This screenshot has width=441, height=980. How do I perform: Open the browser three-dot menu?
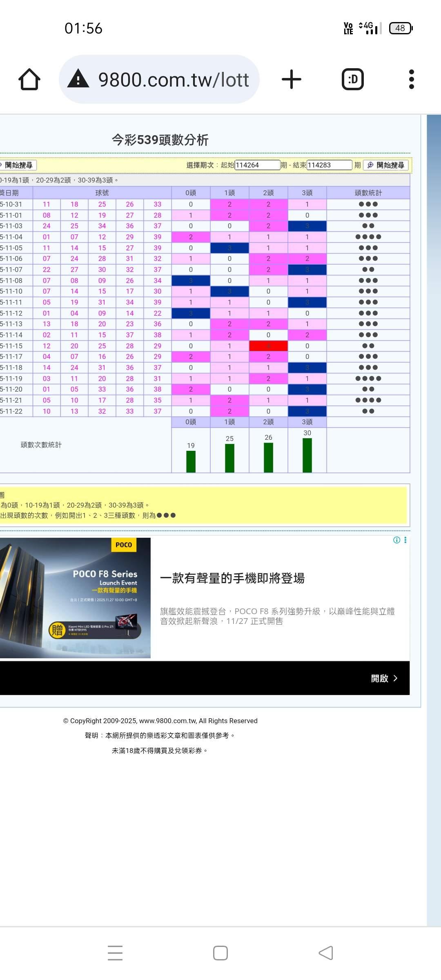[x=411, y=79]
